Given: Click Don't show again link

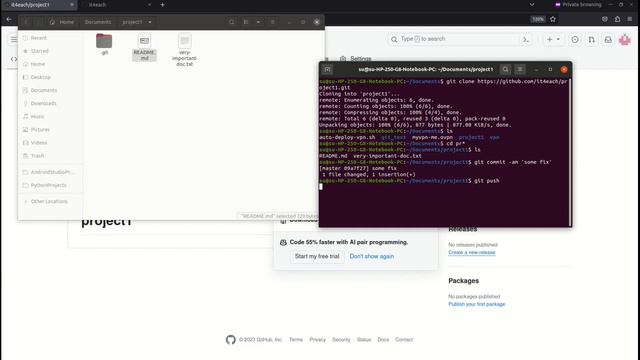Looking at the screenshot, I should pos(372,256).
